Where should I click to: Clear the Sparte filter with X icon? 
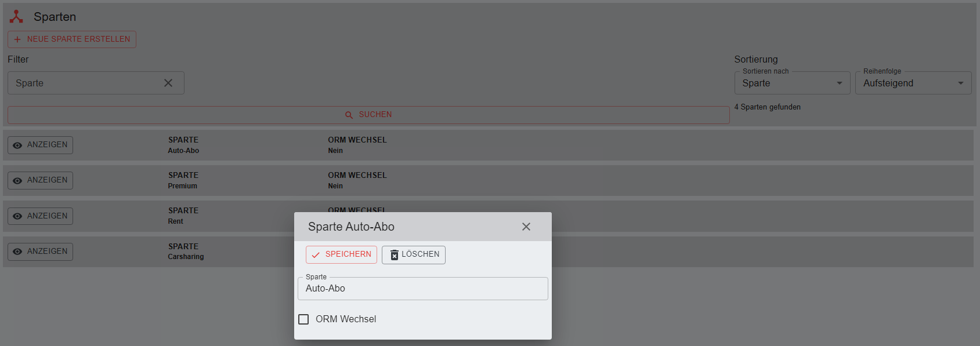(x=168, y=83)
